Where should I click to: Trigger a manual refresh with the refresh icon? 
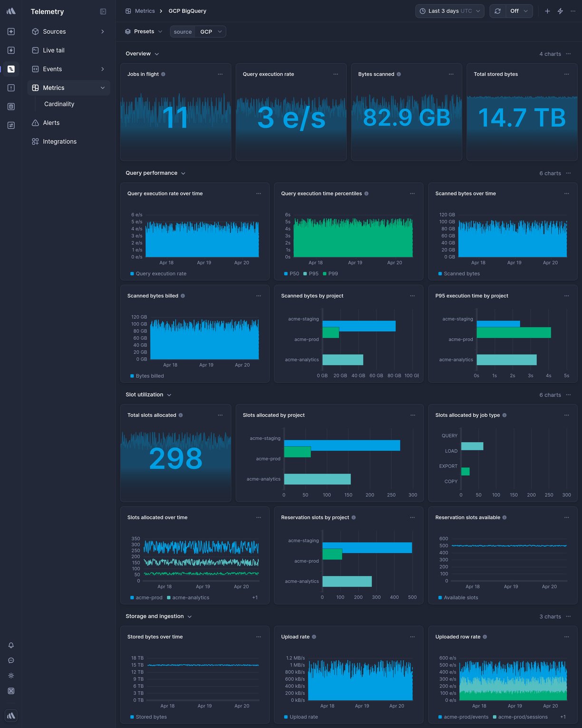[x=498, y=10]
